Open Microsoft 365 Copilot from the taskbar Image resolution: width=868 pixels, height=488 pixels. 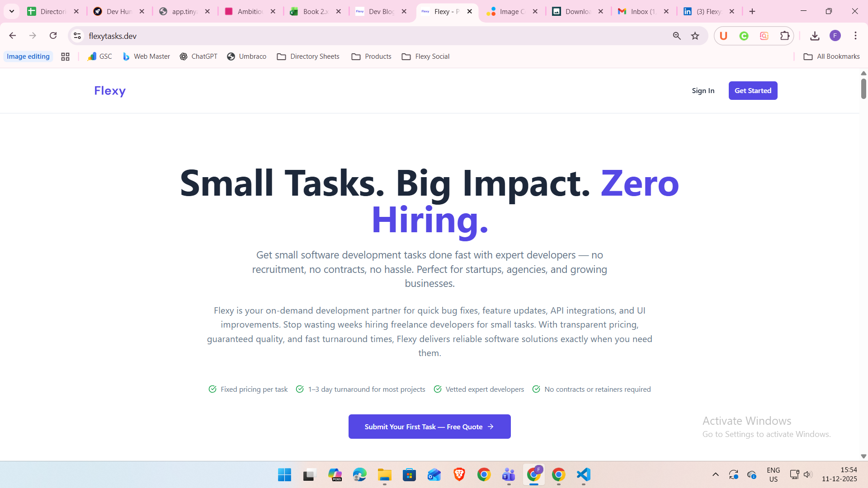coord(335,475)
